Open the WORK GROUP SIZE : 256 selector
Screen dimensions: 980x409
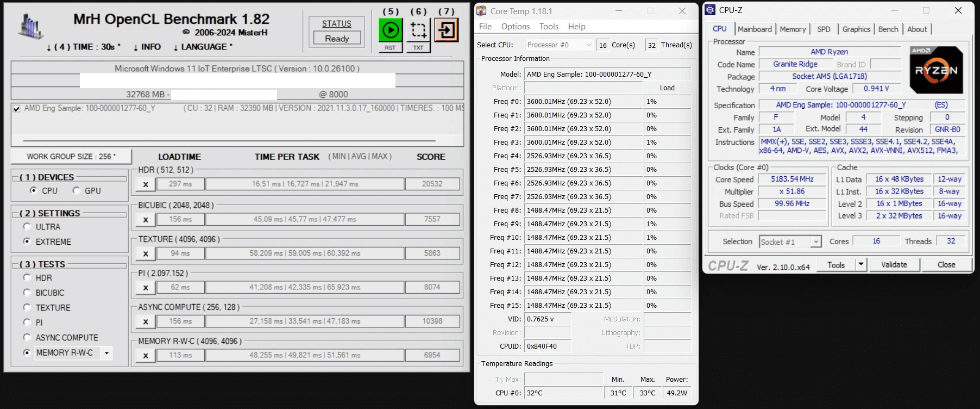click(71, 157)
